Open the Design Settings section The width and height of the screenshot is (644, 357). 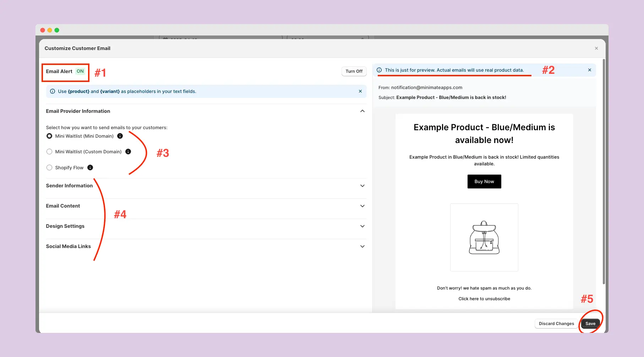362,226
